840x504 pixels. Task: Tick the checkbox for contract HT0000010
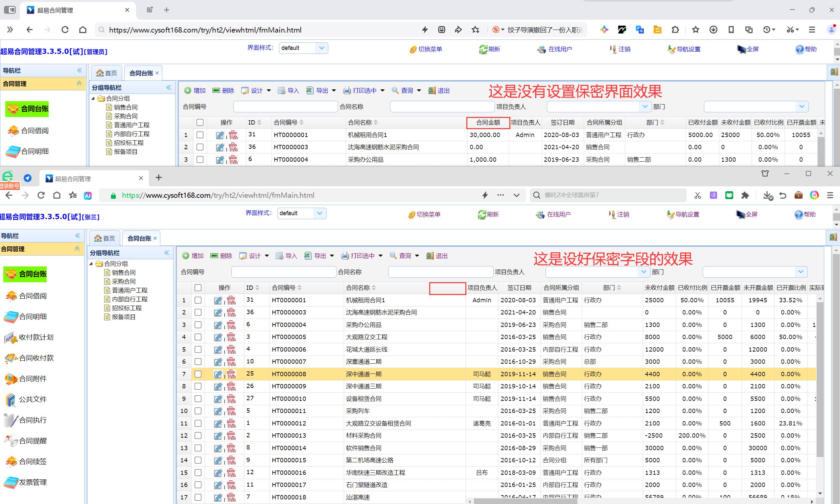(x=198, y=399)
